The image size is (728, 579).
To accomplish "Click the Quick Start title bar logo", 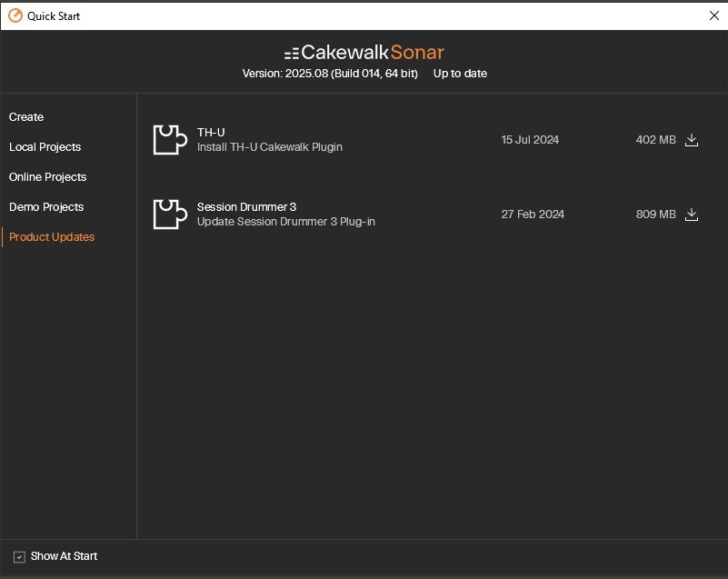I will [15, 15].
